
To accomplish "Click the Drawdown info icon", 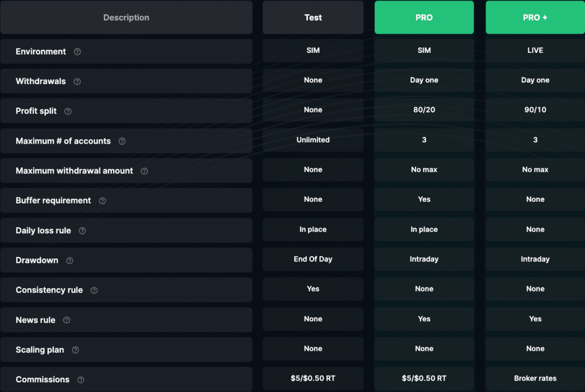I will [70, 260].
